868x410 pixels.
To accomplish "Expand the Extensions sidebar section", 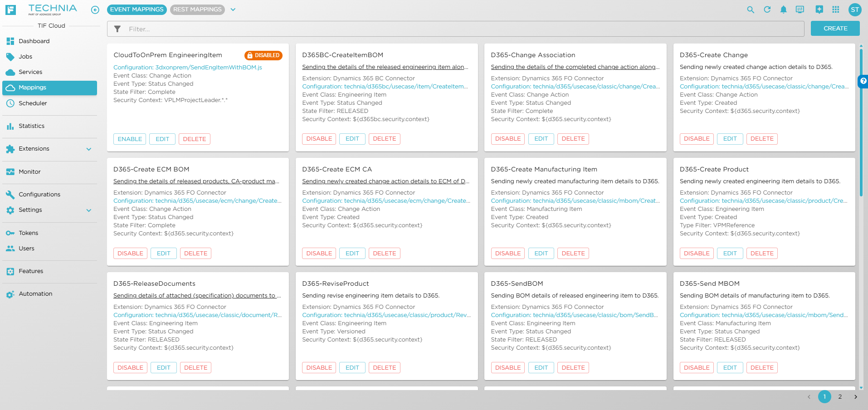I will coord(89,149).
